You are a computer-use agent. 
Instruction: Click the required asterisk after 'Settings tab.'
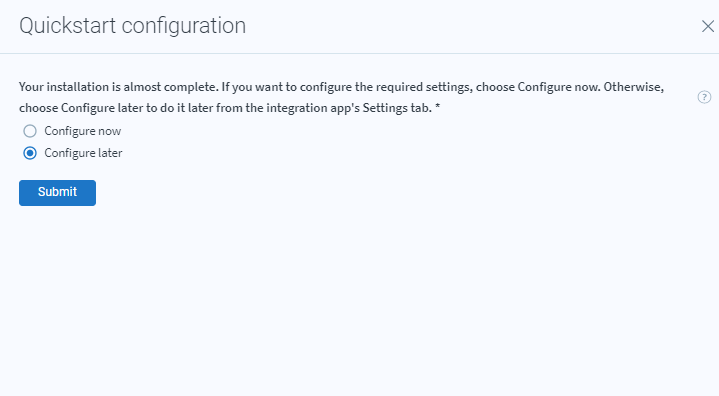click(438, 107)
